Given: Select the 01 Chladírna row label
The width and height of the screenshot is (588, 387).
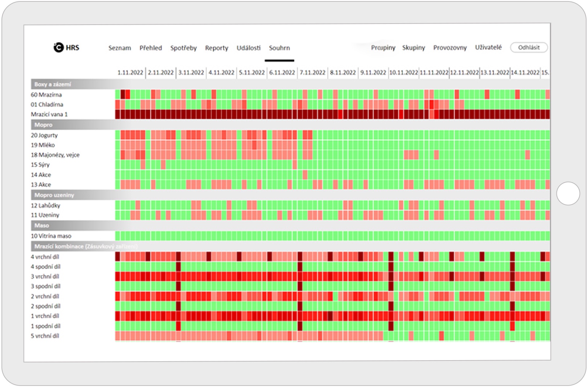Looking at the screenshot, I should point(47,104).
